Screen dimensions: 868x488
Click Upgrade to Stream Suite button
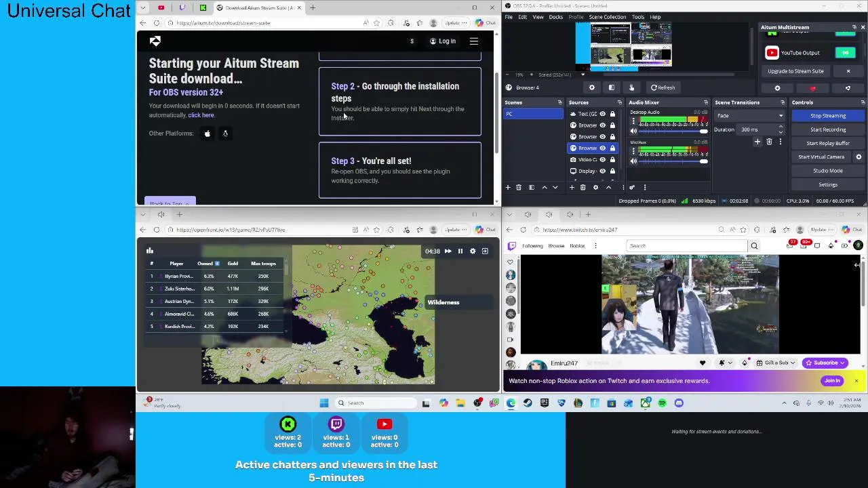(795, 71)
